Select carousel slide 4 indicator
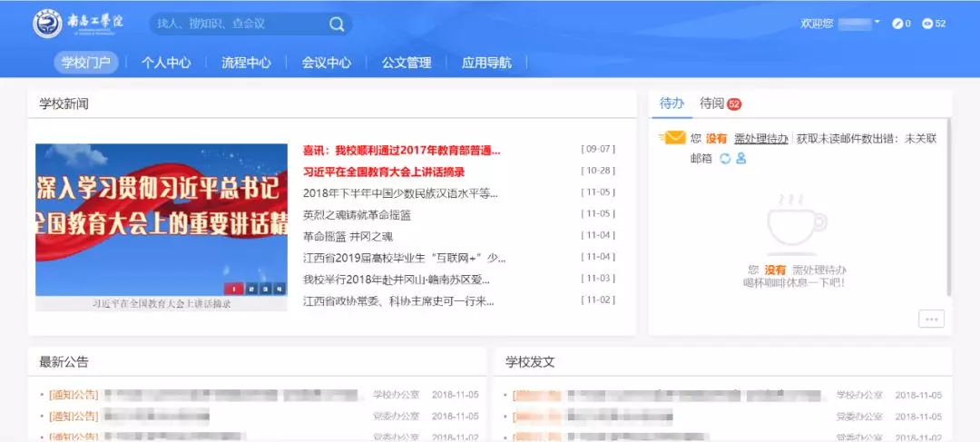The width and height of the screenshot is (980, 442). pos(279,289)
